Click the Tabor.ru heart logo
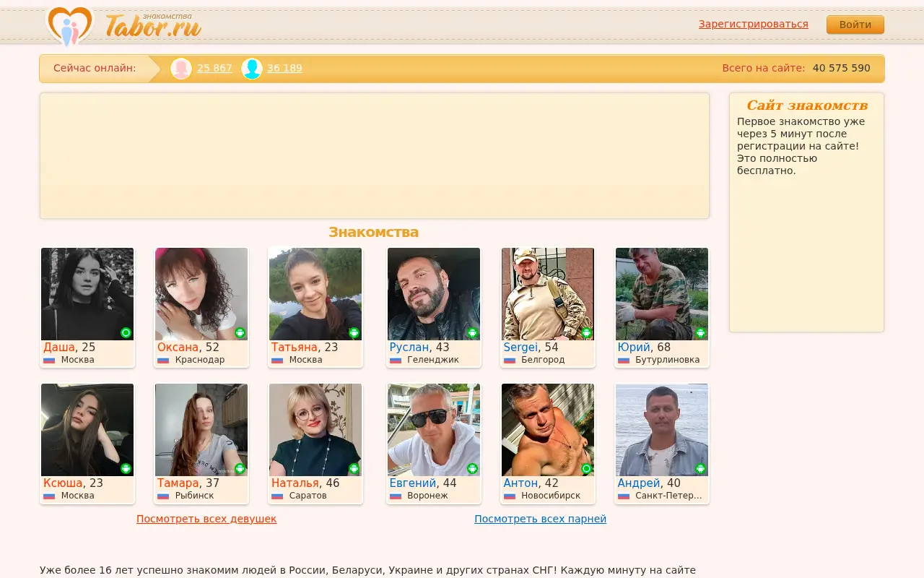 (70, 27)
